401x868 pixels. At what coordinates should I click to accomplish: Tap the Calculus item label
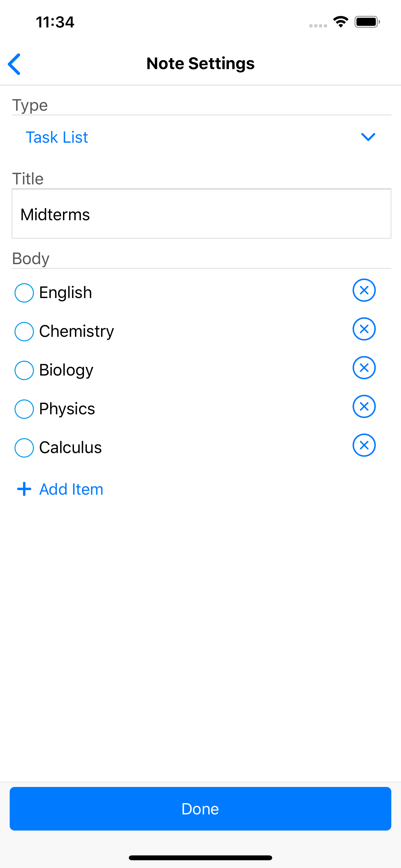(x=70, y=448)
